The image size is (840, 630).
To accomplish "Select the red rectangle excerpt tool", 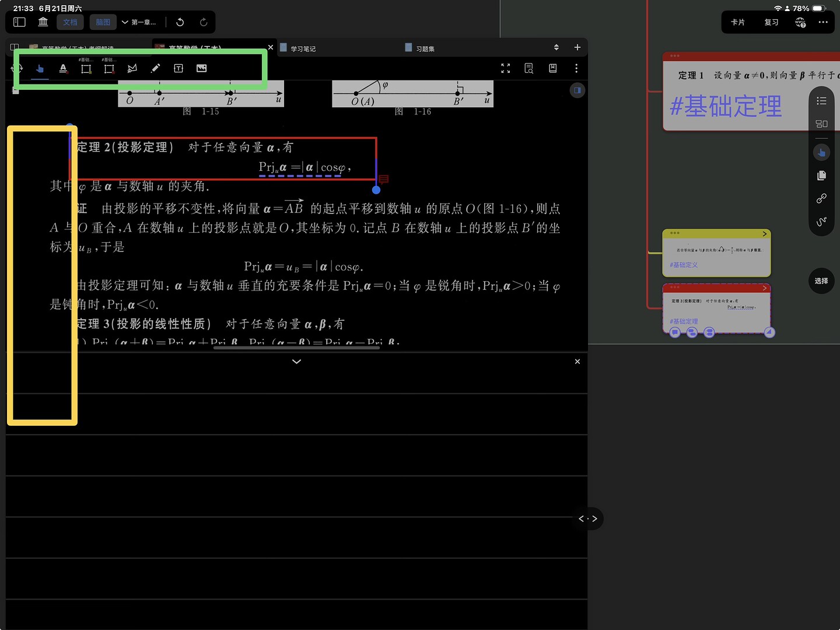I will pyautogui.click(x=108, y=69).
